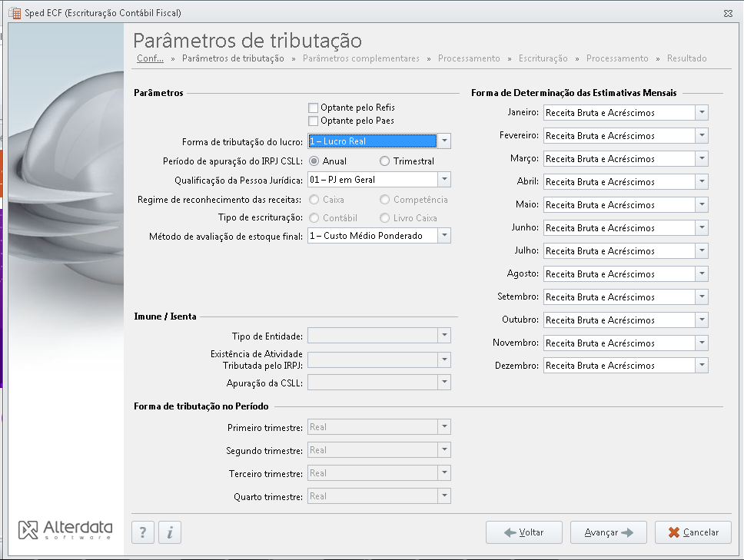Screen dimensions: 744x560
Task: Go to Conf... breadcrumb step
Action: click(x=150, y=58)
